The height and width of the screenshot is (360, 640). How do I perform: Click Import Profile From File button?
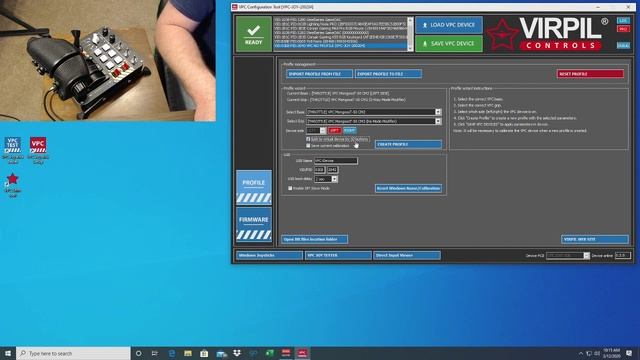click(x=319, y=74)
